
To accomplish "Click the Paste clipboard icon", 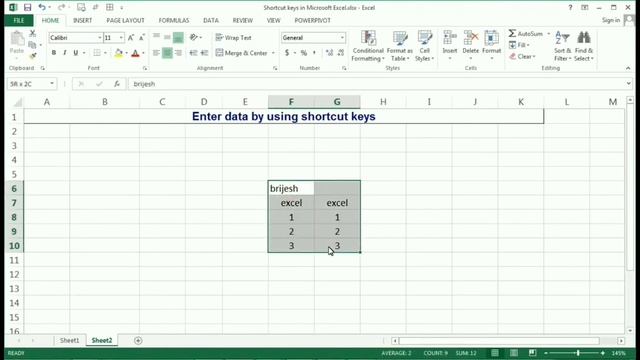I will tap(17, 39).
